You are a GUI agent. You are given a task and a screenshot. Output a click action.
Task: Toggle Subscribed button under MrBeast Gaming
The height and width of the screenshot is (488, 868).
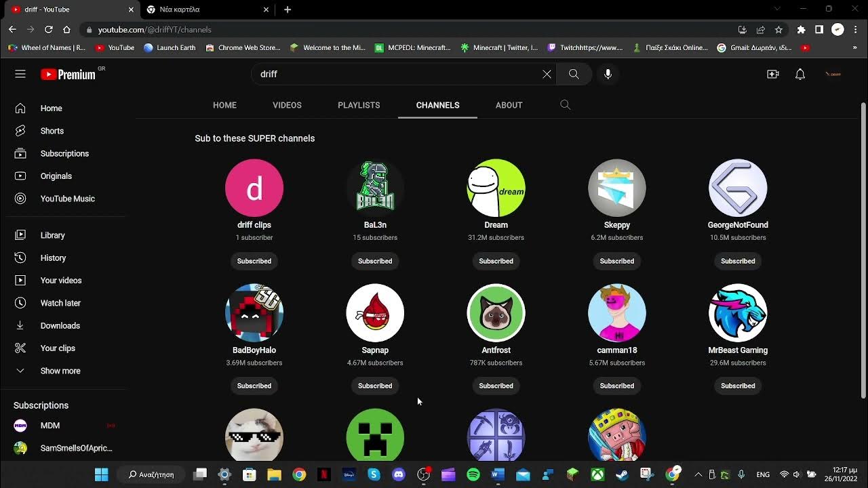click(738, 386)
